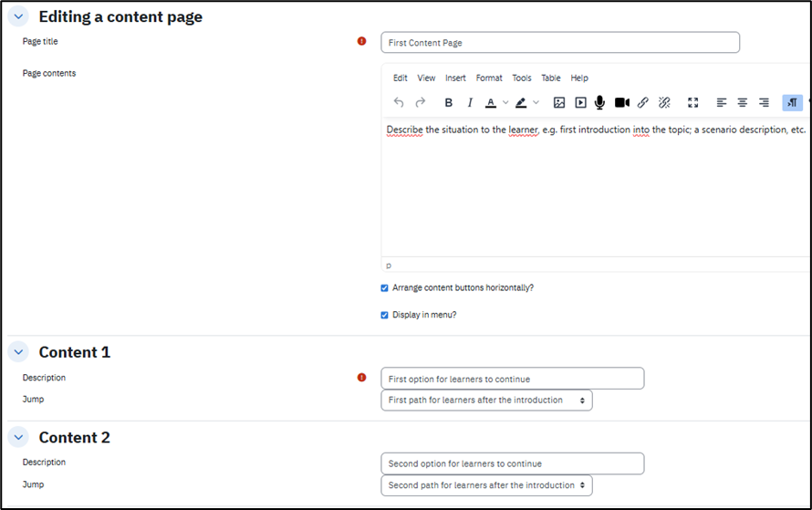Open the Insert menu in the editor

(455, 78)
